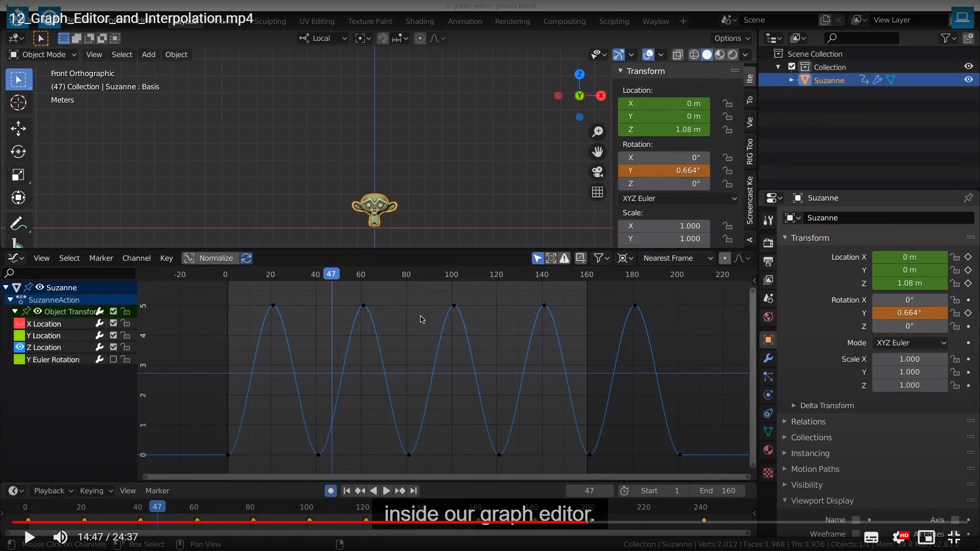
Task: Toggle Y Euler Rotation channel checkbox
Action: pyautogui.click(x=113, y=360)
